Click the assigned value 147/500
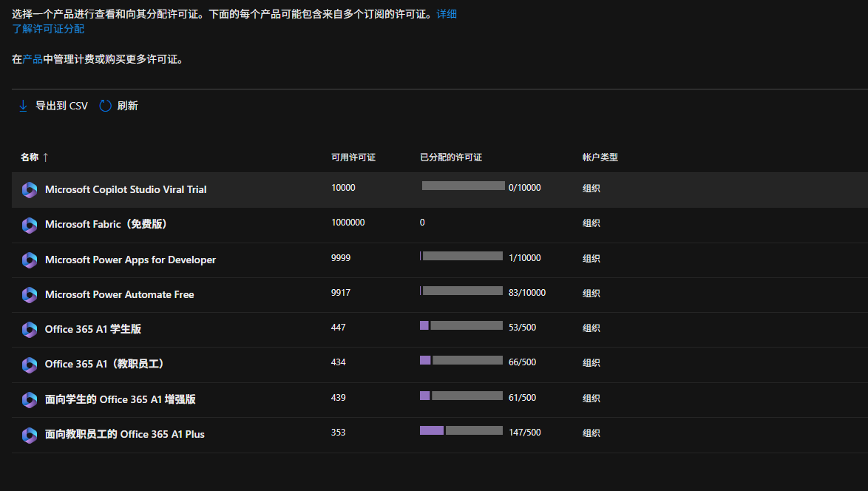 click(525, 433)
